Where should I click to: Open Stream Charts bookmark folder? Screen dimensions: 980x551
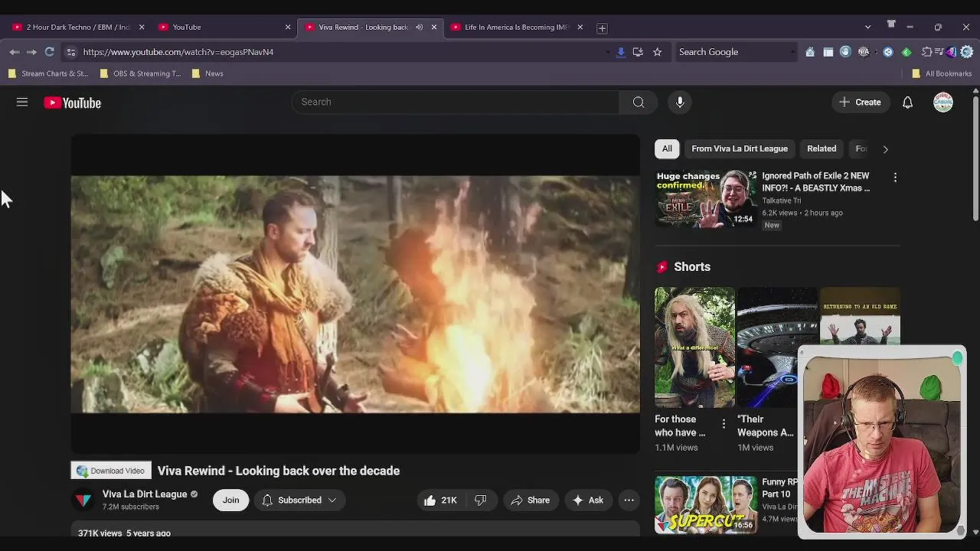(x=48, y=74)
